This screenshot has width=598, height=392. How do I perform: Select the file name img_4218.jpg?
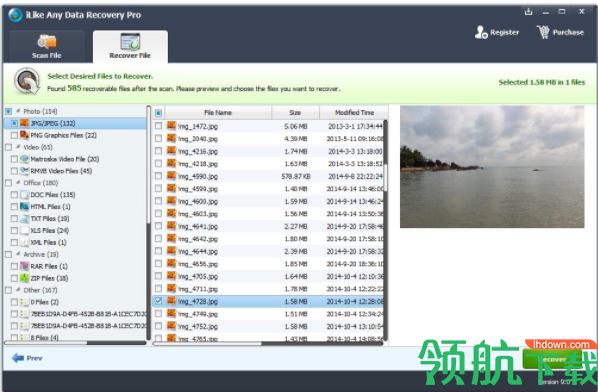(198, 164)
